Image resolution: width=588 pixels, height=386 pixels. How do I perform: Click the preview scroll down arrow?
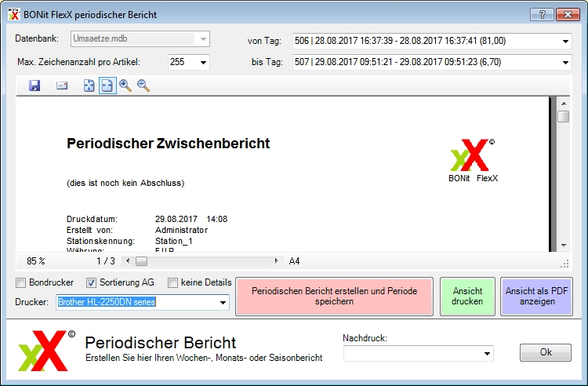pos(563,246)
